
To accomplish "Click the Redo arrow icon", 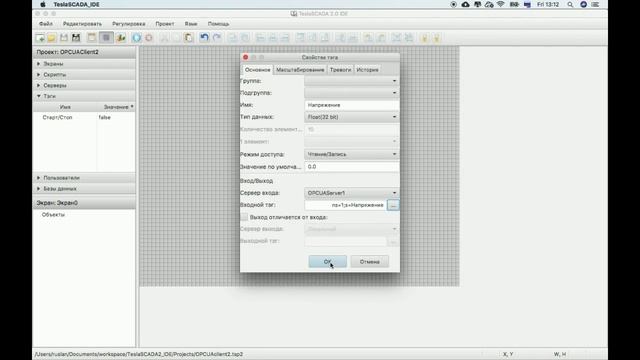I will tap(217, 38).
